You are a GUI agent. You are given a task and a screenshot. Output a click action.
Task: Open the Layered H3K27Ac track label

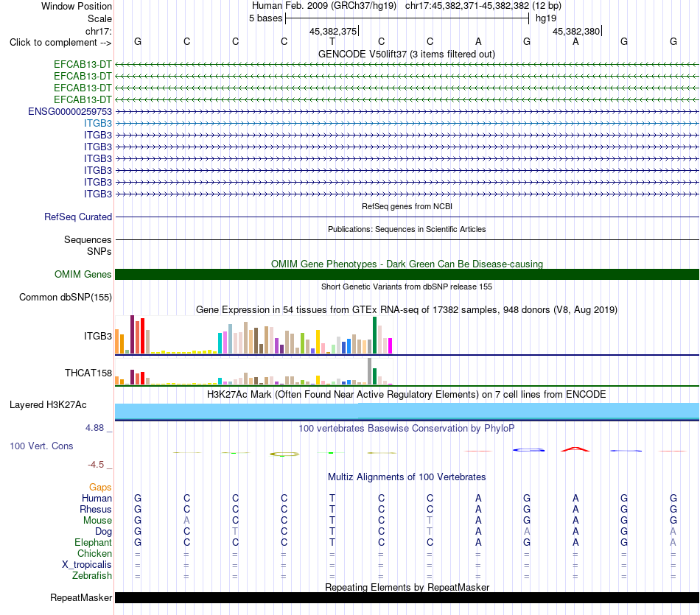tap(48, 405)
